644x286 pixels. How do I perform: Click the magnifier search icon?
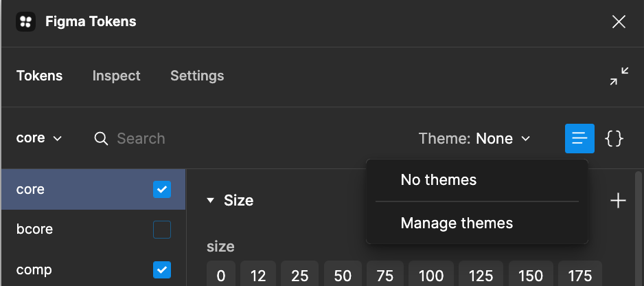[101, 139]
